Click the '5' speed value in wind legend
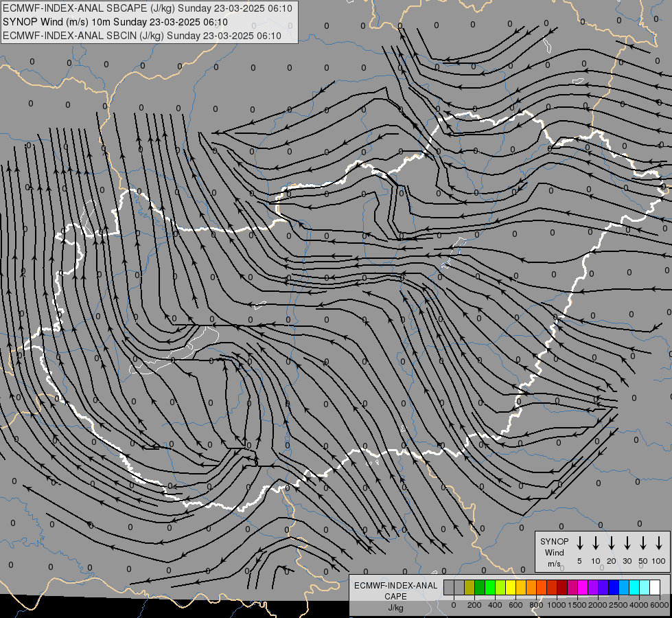This screenshot has width=672, height=618. tap(579, 561)
